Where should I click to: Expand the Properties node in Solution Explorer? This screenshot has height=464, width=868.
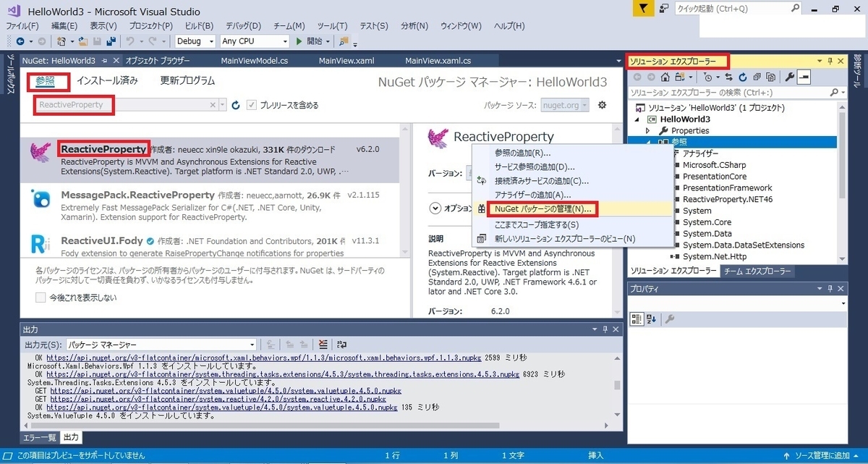pos(648,131)
